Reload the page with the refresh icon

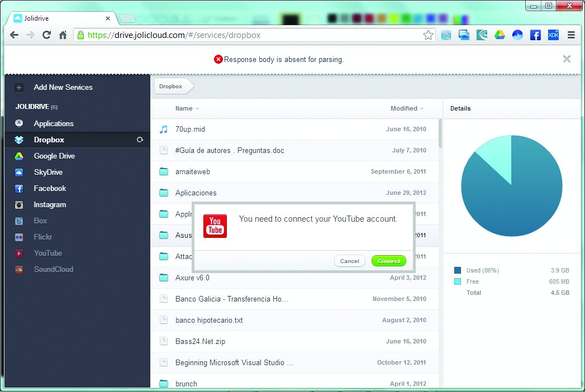pos(46,35)
